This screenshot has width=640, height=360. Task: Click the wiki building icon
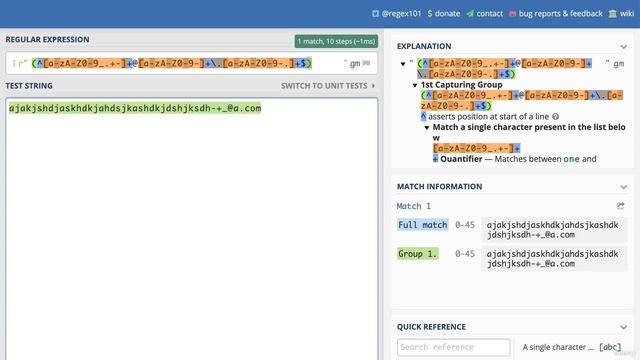[612, 13]
